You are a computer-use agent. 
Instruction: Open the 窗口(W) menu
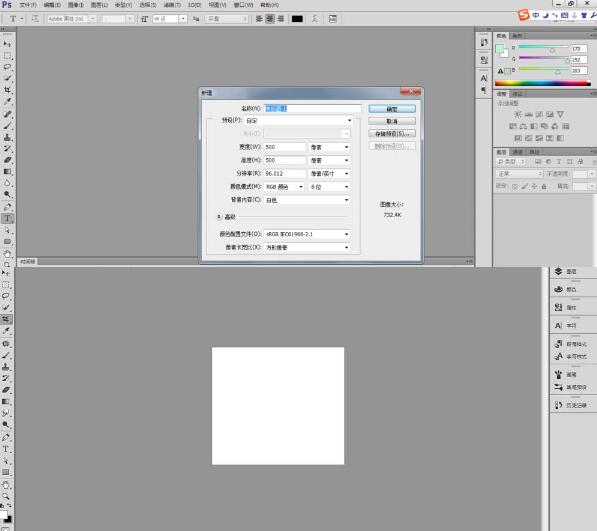(243, 5)
